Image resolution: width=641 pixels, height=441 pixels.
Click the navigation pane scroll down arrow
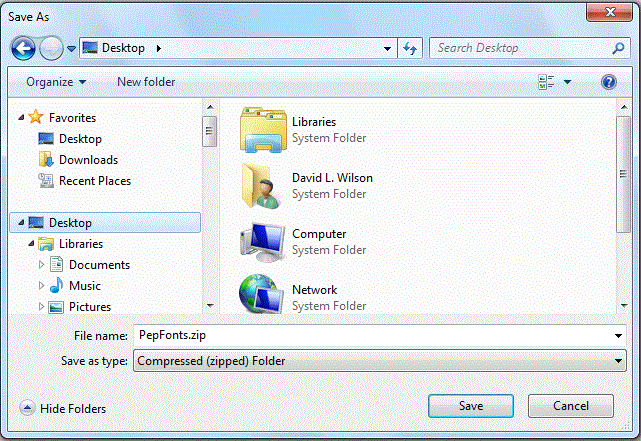pos(210,305)
